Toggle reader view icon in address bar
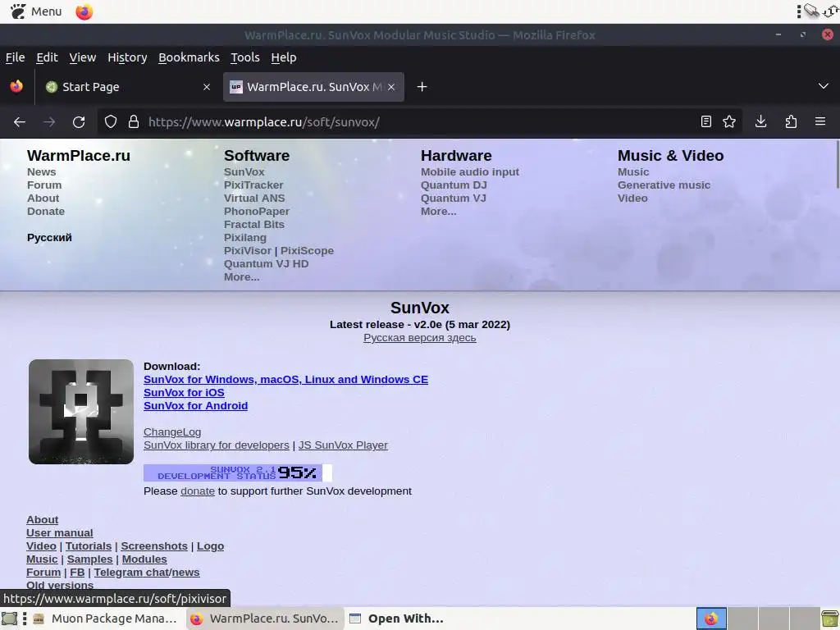840x630 pixels. (x=706, y=121)
